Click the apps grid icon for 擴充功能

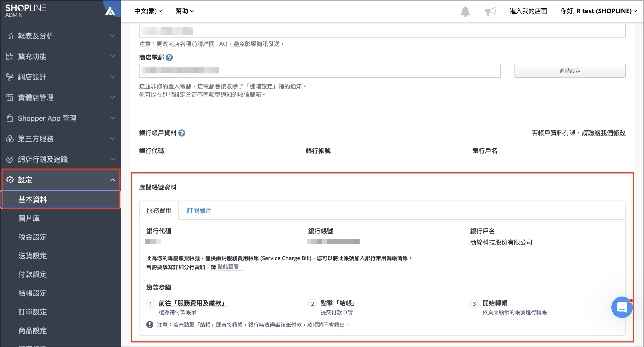pos(10,56)
